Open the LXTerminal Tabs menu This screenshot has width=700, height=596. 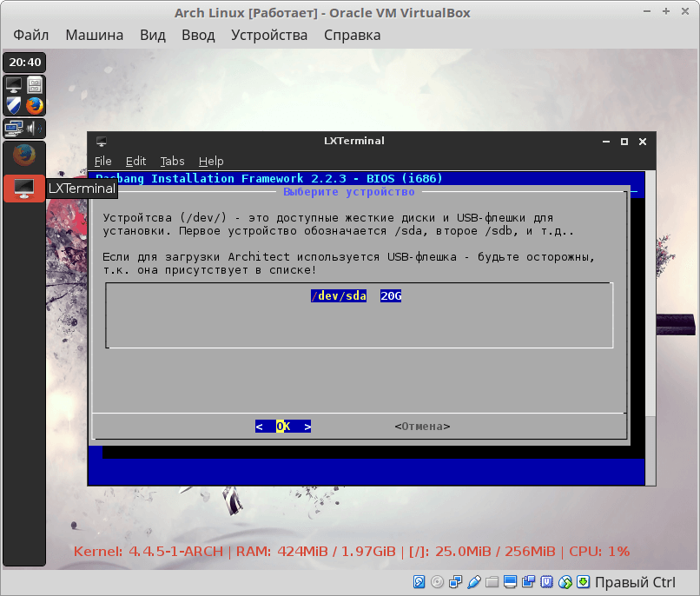point(172,161)
